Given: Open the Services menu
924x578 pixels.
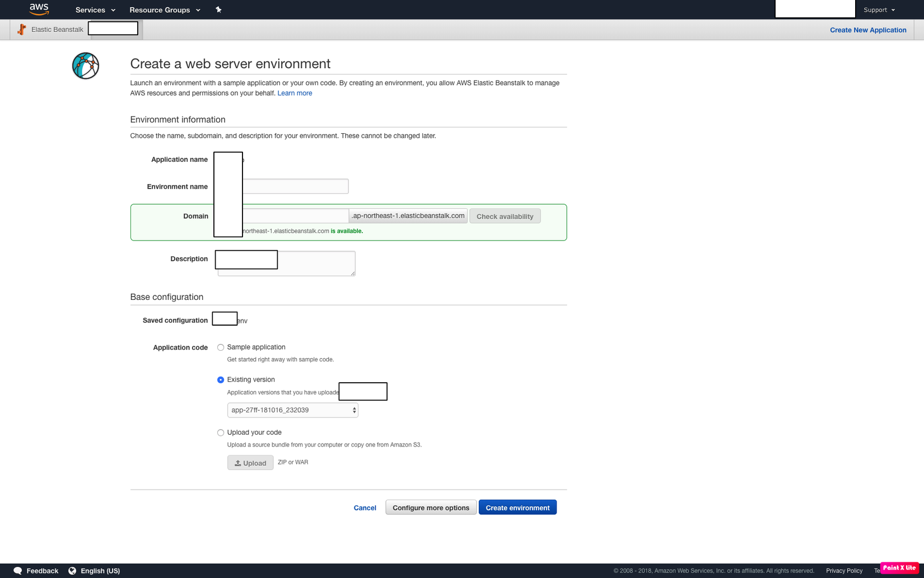Looking at the screenshot, I should point(95,10).
